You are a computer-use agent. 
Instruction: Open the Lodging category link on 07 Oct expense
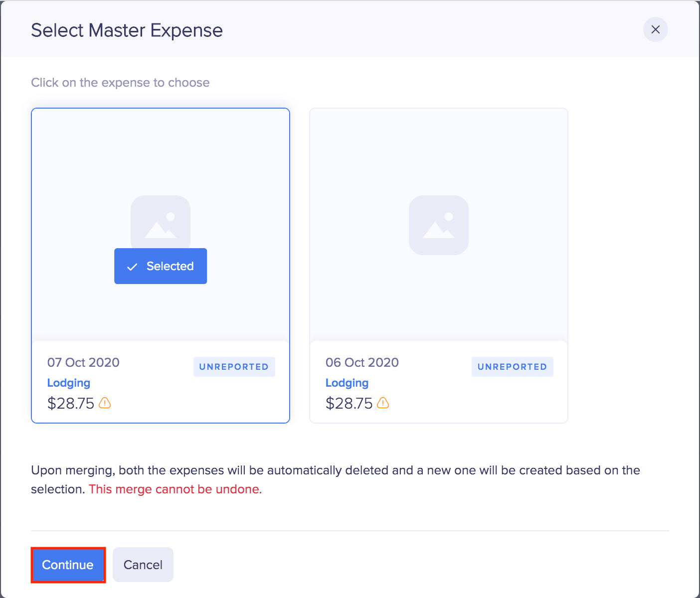(x=68, y=383)
